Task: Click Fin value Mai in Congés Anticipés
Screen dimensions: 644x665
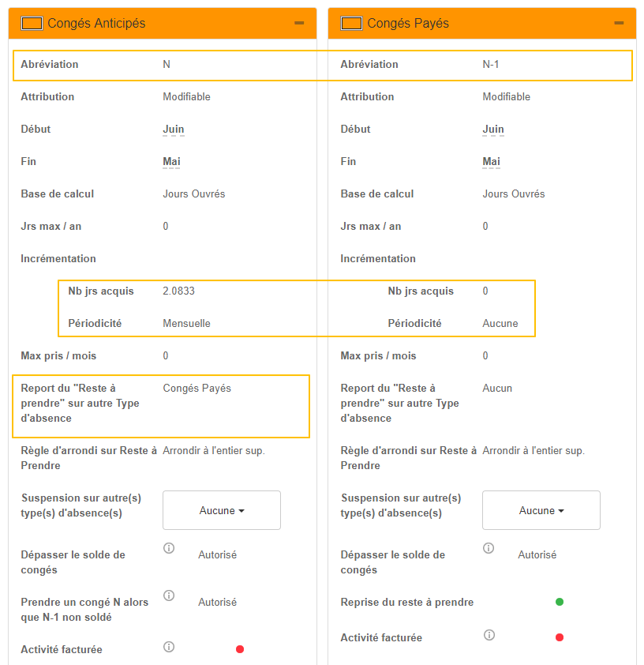Action: point(171,162)
